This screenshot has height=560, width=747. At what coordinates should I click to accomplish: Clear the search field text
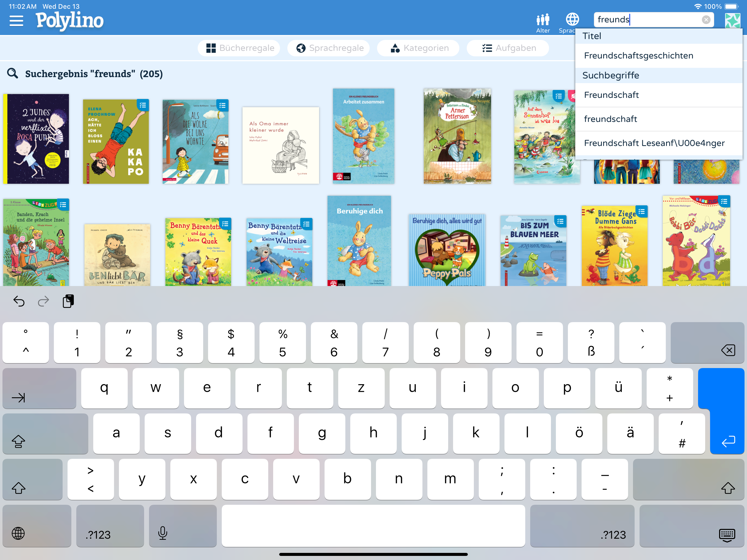tap(706, 20)
